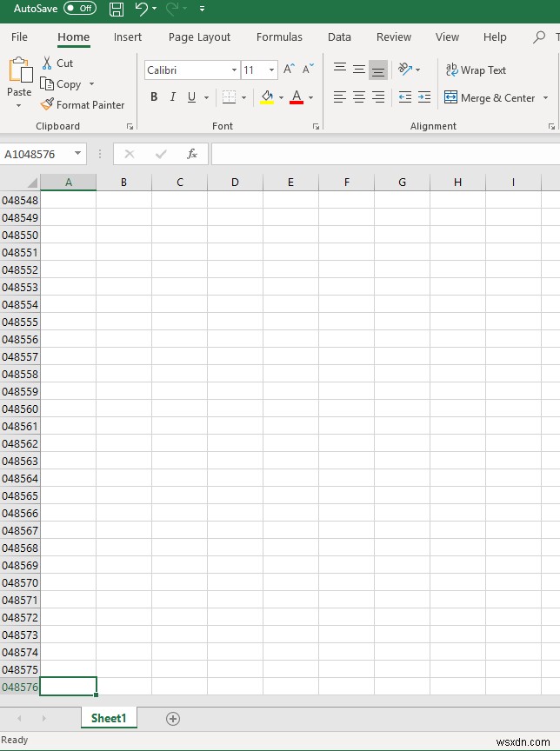Open the Font Color dropdown arrow
Viewport: 560px width, 751px height.
pyautogui.click(x=311, y=97)
